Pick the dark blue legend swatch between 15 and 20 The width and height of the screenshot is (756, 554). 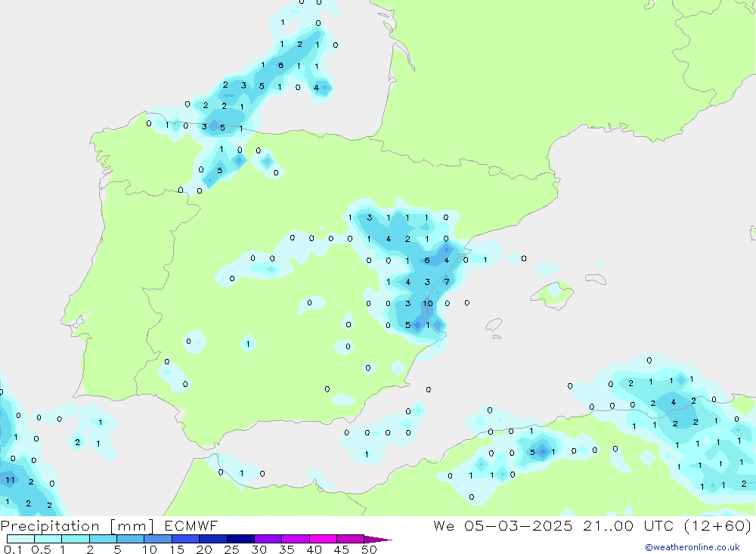pos(186,539)
